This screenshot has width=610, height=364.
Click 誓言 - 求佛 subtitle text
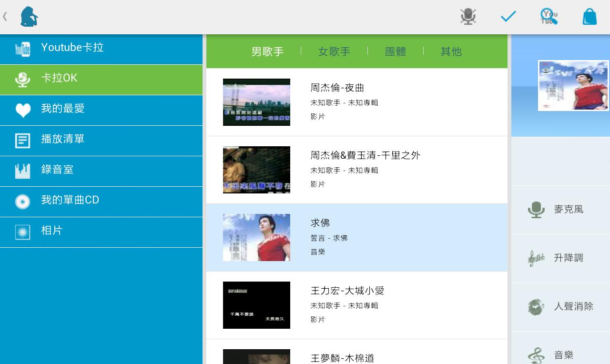[x=329, y=238]
